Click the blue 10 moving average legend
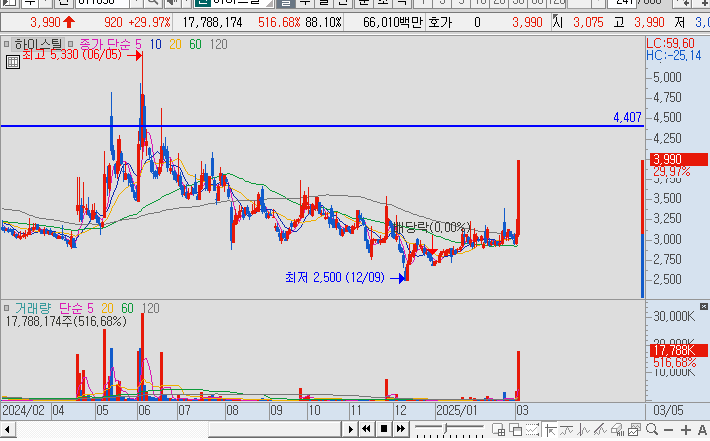The image size is (710, 441). coord(155,44)
